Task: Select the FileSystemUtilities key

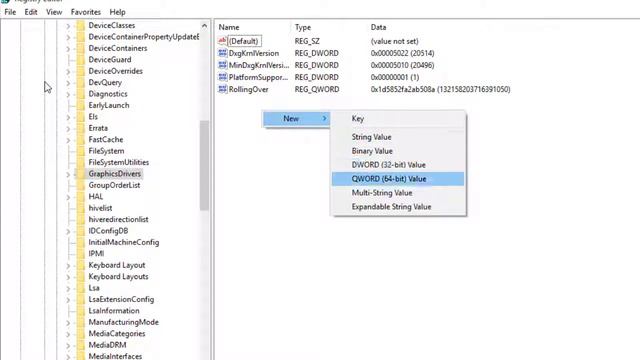Action: [118, 162]
